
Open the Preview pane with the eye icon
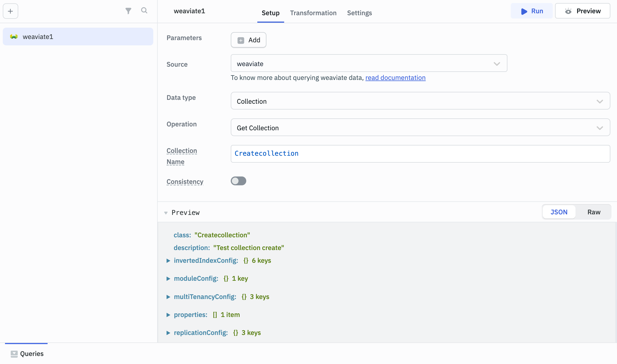[x=582, y=11]
